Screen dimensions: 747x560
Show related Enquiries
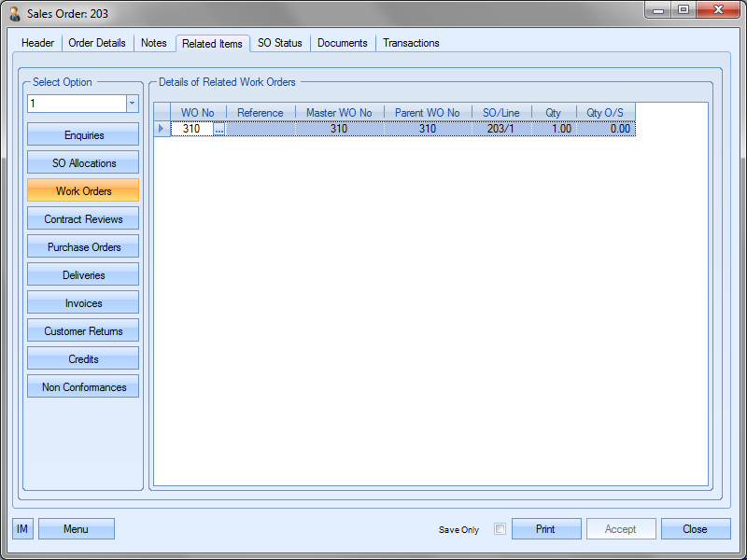(x=83, y=135)
